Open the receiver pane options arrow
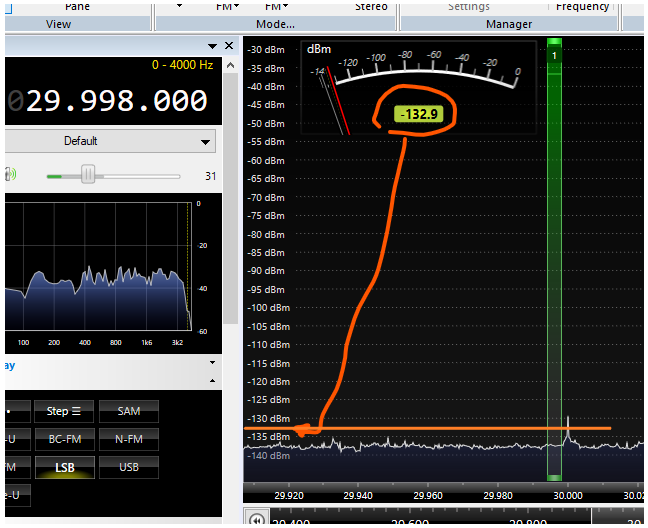The image size is (648, 528). pos(212,46)
